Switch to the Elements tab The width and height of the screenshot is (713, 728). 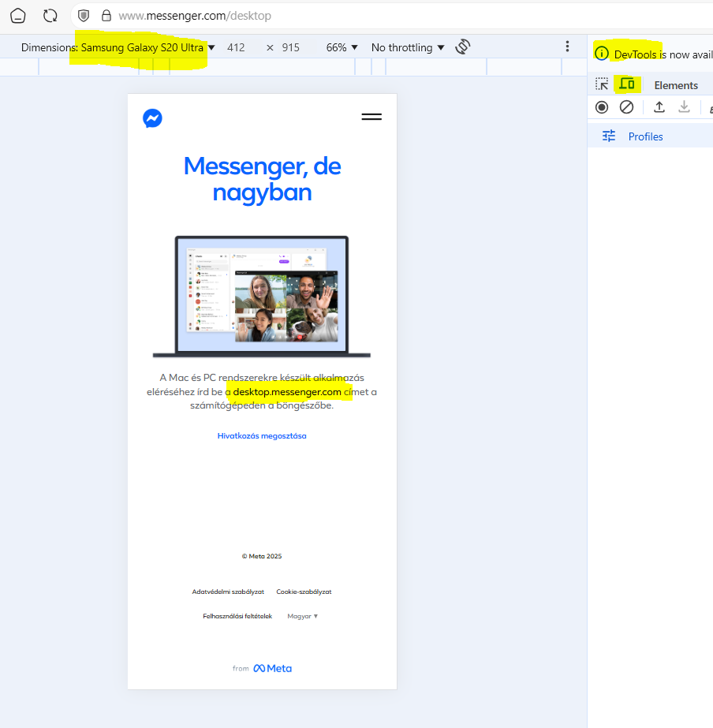click(x=676, y=85)
